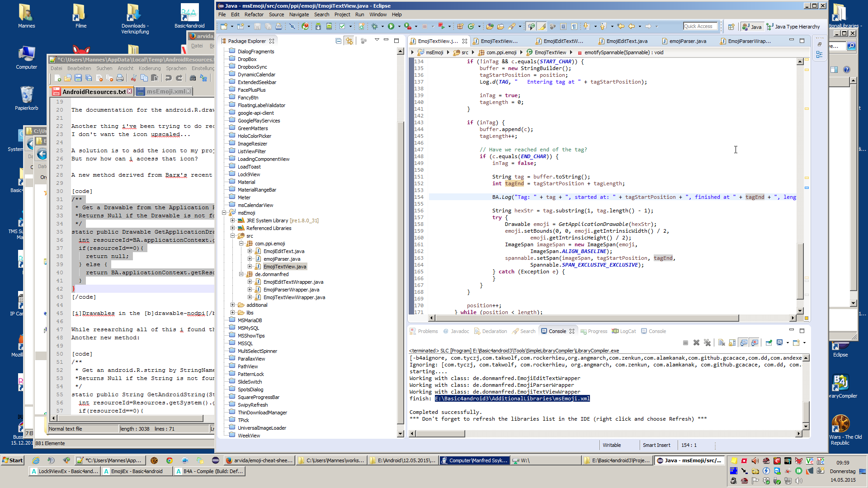Viewport: 868px width, 488px height.
Task: Toggle Show Console When Standard Out Changes
Action: [x=744, y=343]
